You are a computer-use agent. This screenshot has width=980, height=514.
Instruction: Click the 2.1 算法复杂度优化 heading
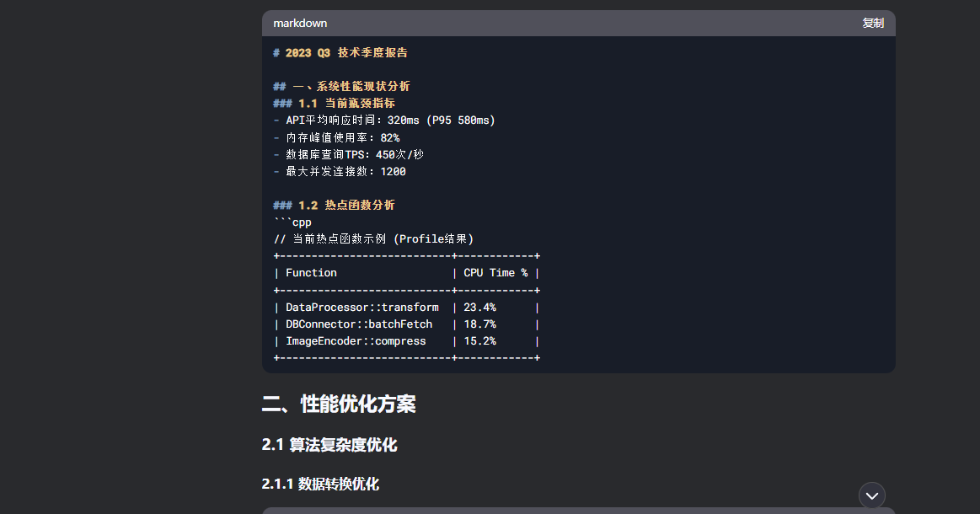[x=329, y=445]
